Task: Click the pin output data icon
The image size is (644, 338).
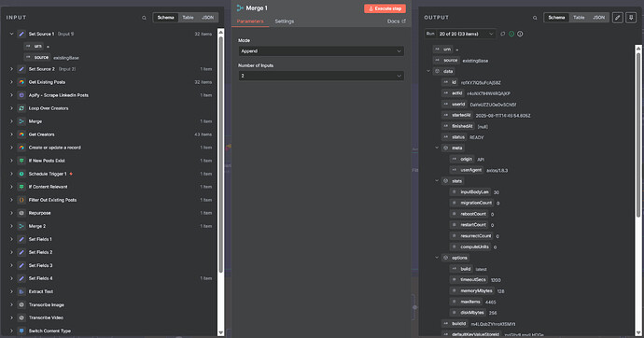Action: tap(631, 17)
